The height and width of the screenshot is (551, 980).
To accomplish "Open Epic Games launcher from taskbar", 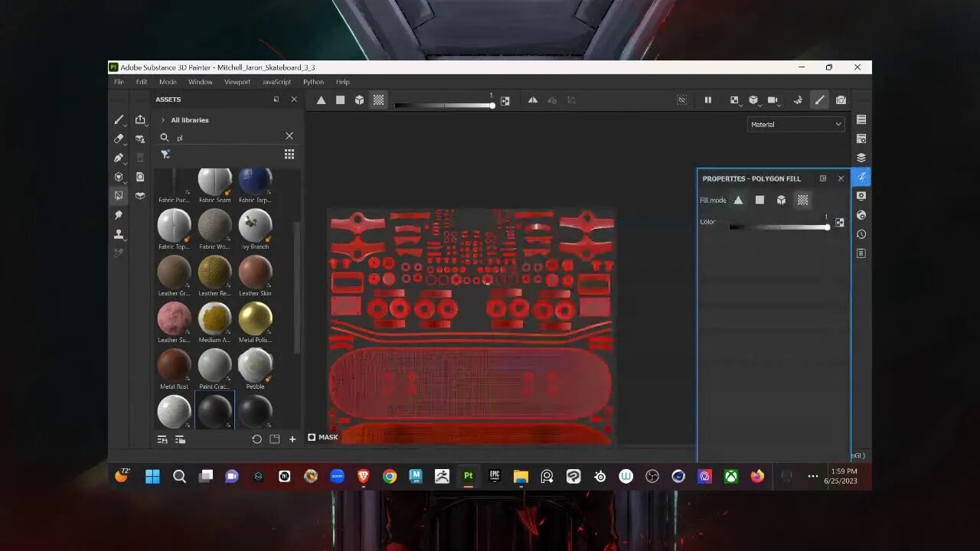I will tap(495, 476).
